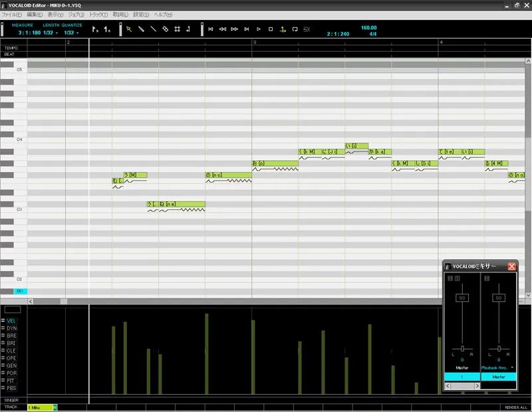The width and height of the screenshot is (532, 412).
Task: Click the first cursor-position toolbar icon
Action: click(x=95, y=29)
